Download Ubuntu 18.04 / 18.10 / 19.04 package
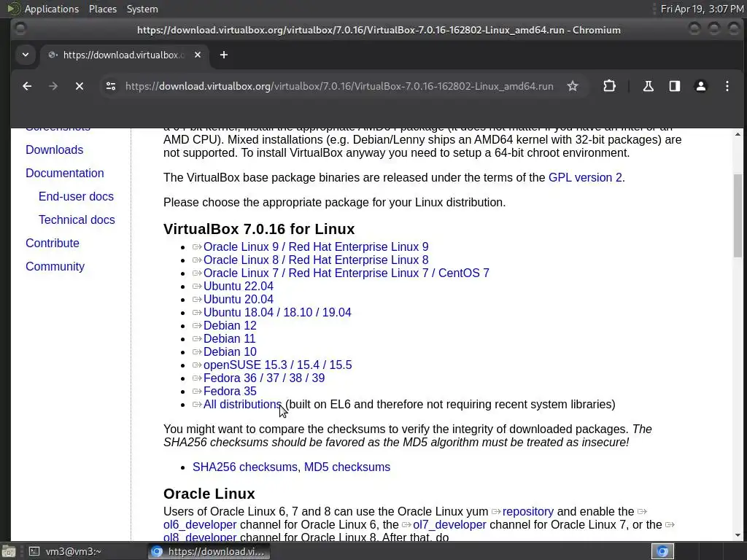 (277, 312)
